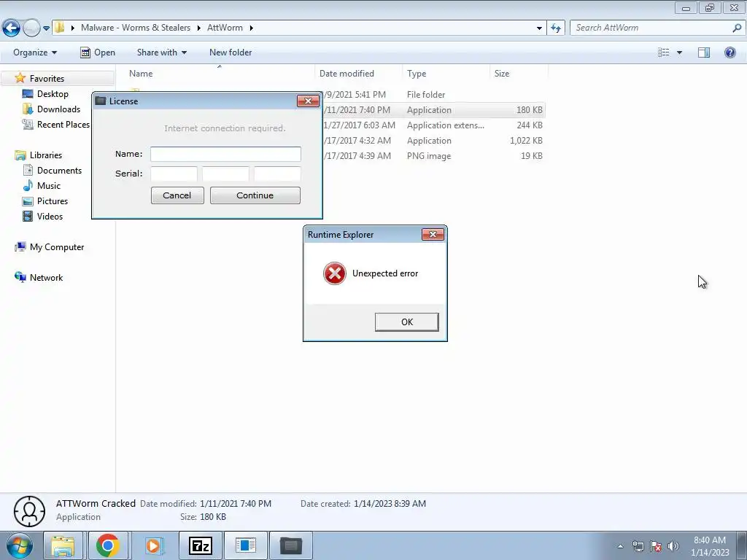Viewport: 747px width, 560px height.
Task: Open the blue window taskbar app
Action: pyautogui.click(x=246, y=545)
